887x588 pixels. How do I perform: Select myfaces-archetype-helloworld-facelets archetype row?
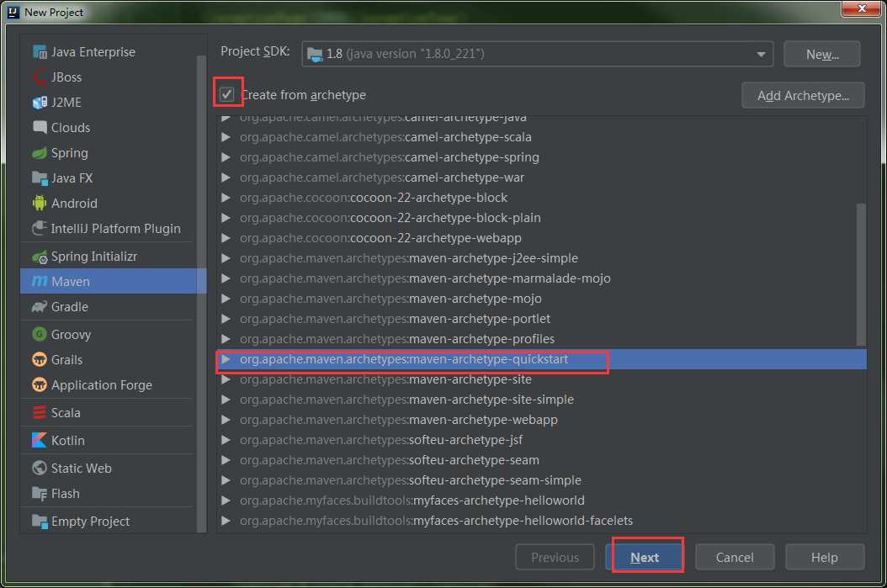point(541,521)
